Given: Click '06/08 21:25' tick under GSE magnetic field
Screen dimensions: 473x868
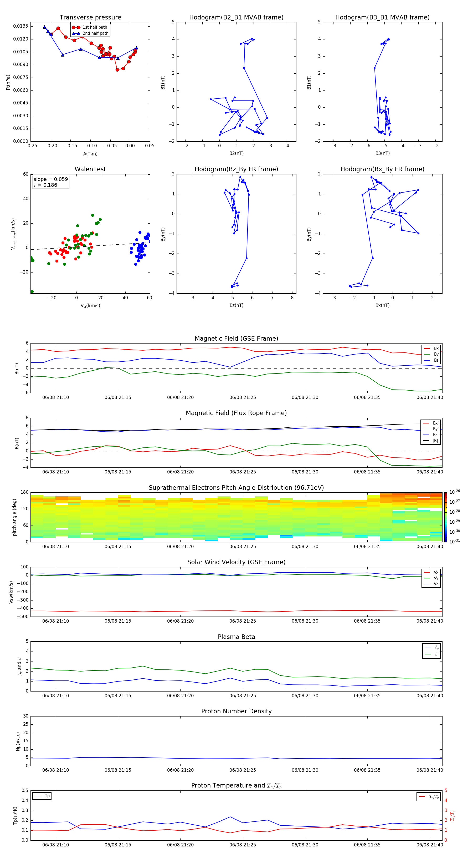Looking at the screenshot, I should pos(242,398).
